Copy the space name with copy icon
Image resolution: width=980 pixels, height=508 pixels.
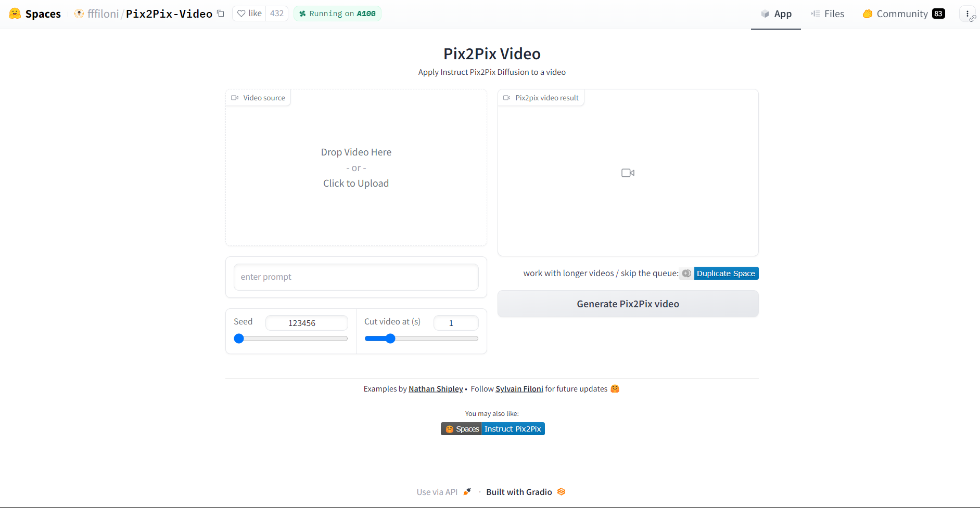click(x=221, y=14)
